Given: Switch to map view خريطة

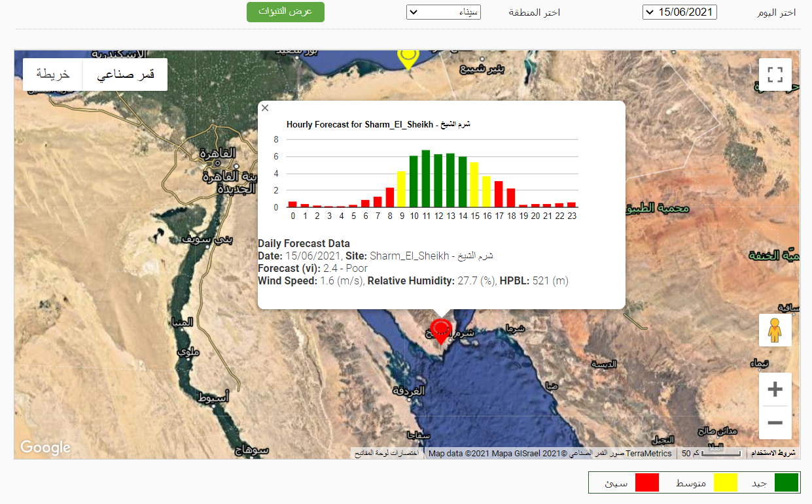Looking at the screenshot, I should [x=53, y=75].
